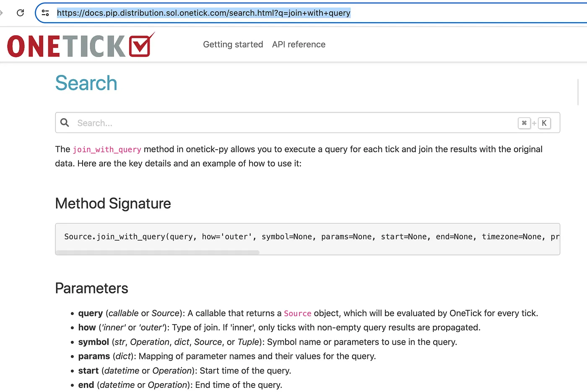
Task: Focus the Search... input field
Action: pyautogui.click(x=293, y=123)
